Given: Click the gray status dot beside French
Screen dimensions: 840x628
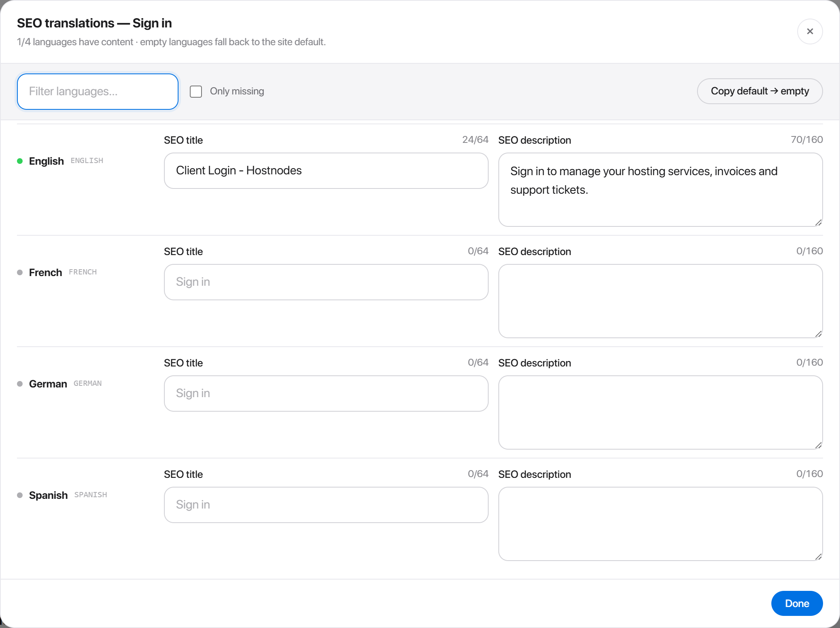Looking at the screenshot, I should point(20,272).
